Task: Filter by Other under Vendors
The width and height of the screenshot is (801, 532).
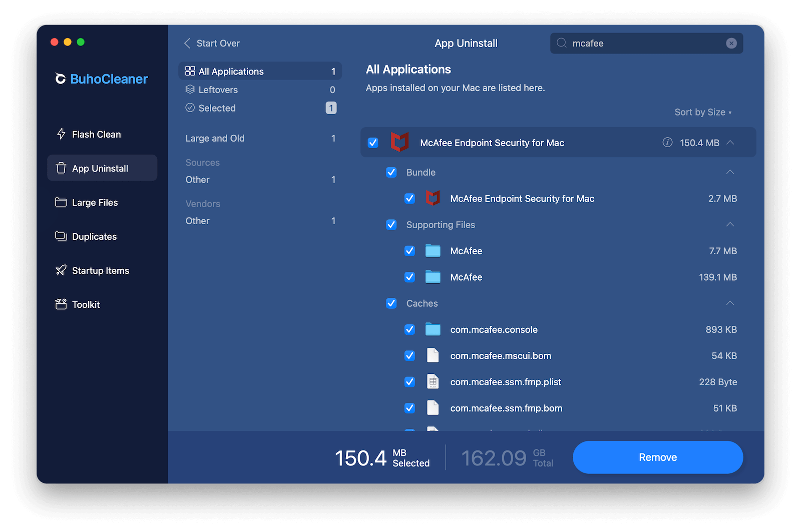Action: (260, 221)
